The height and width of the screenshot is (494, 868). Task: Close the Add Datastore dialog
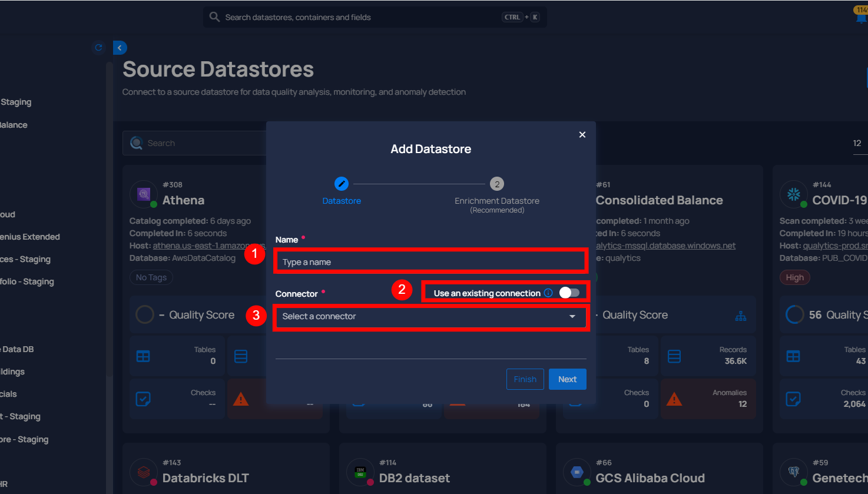[x=582, y=135]
